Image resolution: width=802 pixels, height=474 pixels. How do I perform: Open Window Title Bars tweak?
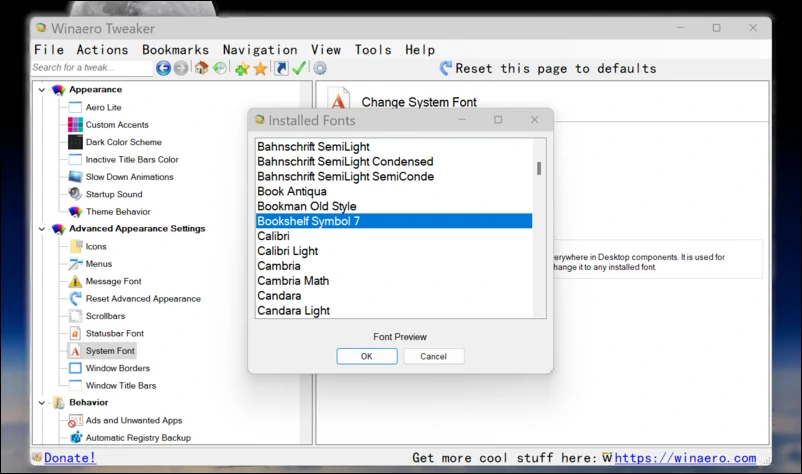pos(121,386)
